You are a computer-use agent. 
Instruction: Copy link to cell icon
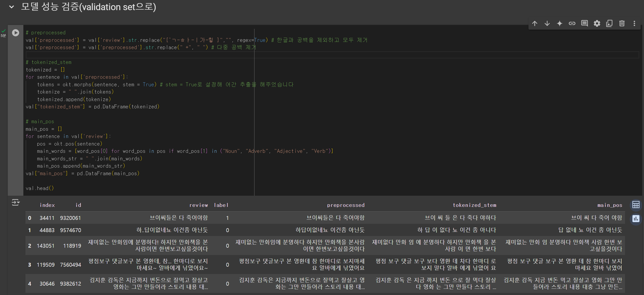click(x=572, y=23)
